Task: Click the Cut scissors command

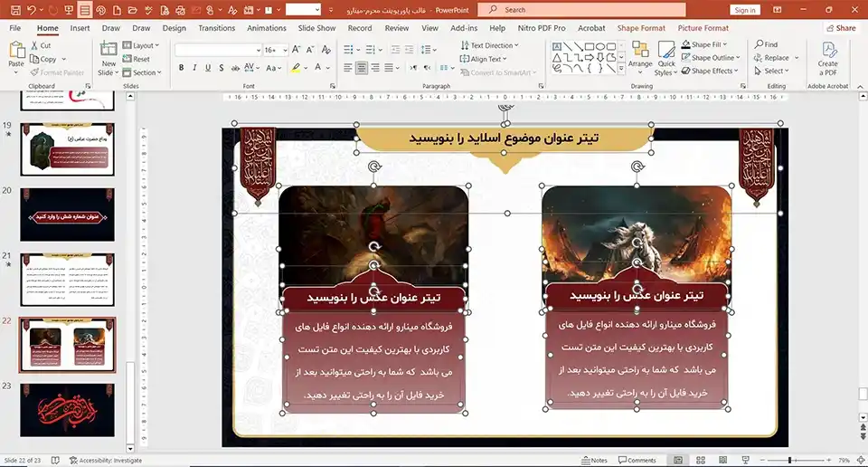Action: pos(41,45)
